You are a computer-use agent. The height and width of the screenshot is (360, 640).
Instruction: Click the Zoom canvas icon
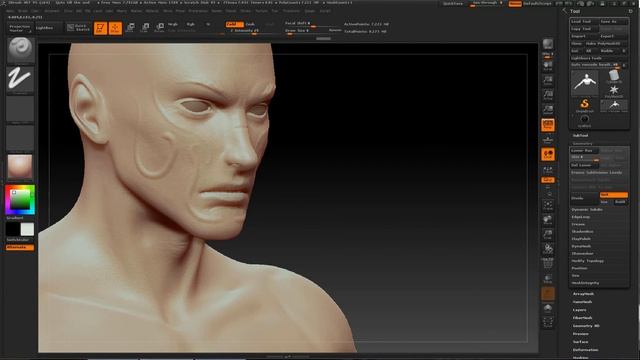[548, 81]
